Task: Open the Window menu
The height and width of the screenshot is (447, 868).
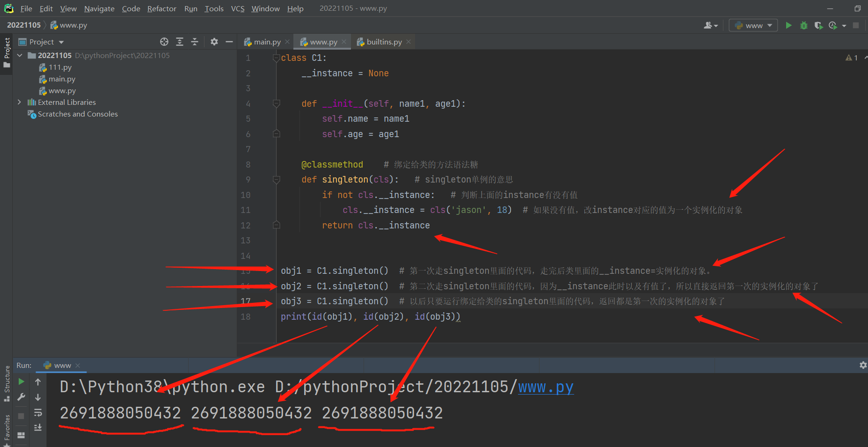Action: pyautogui.click(x=265, y=8)
